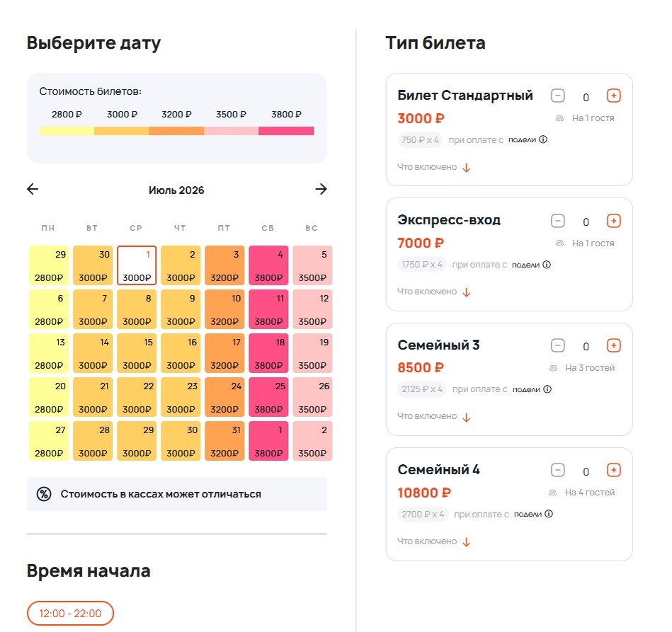This screenshot has width=672, height=632.
Task: Click the 1750 ₽ x 4 installment badge
Action: (x=422, y=265)
